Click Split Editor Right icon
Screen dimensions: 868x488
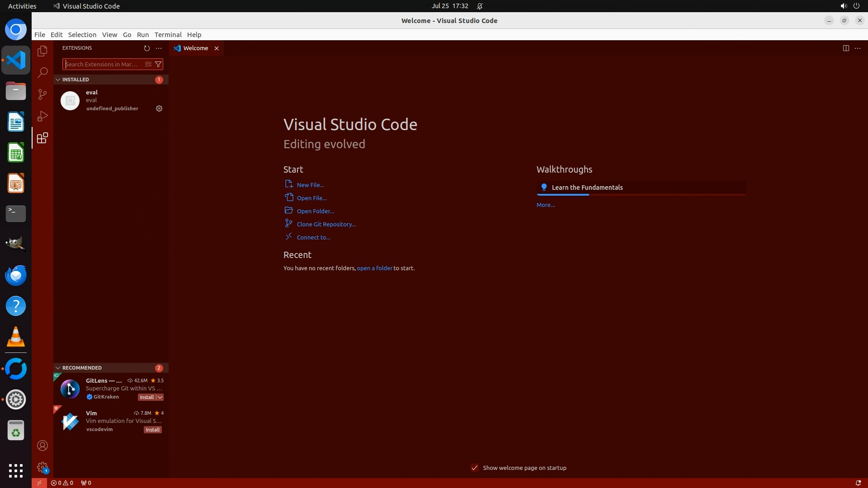(x=846, y=48)
